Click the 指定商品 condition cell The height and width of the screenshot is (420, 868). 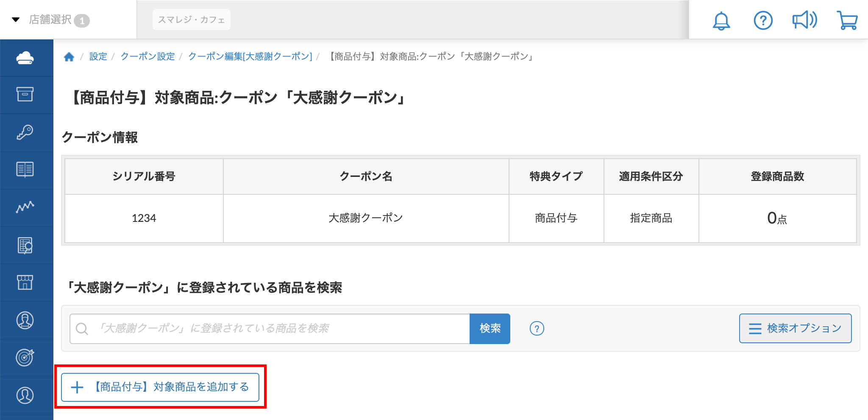[651, 218]
